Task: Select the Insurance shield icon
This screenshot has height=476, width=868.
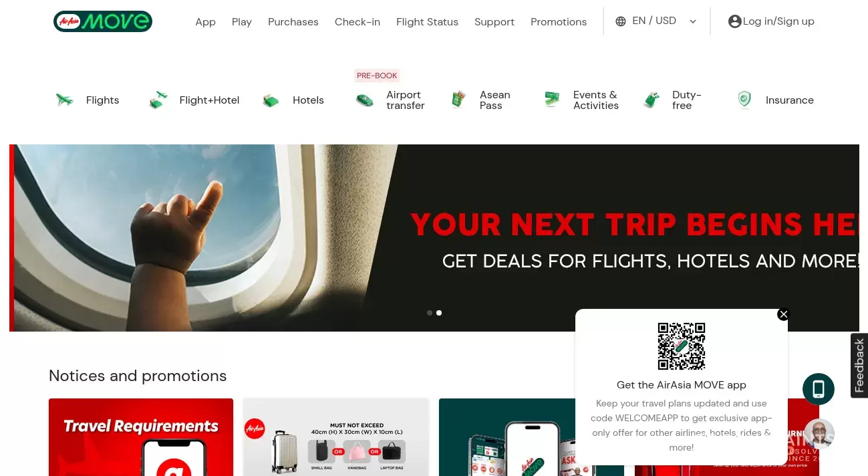Action: (x=744, y=100)
